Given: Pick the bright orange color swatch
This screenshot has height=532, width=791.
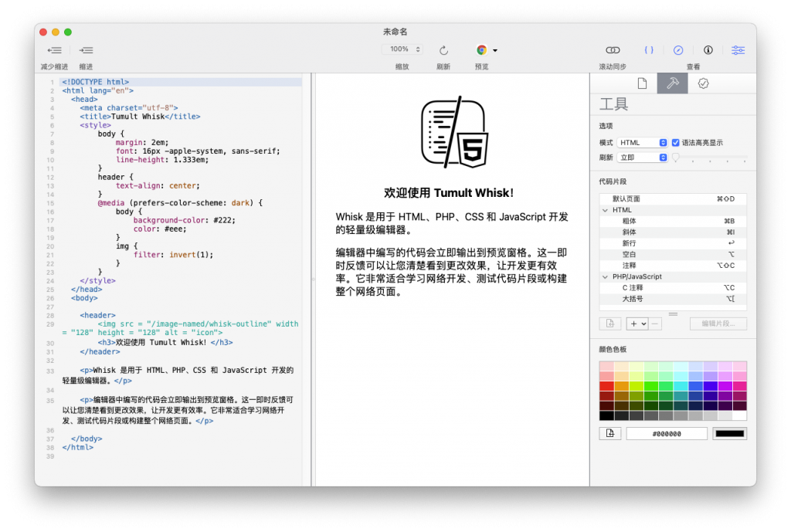Looking at the screenshot, I should 622,386.
